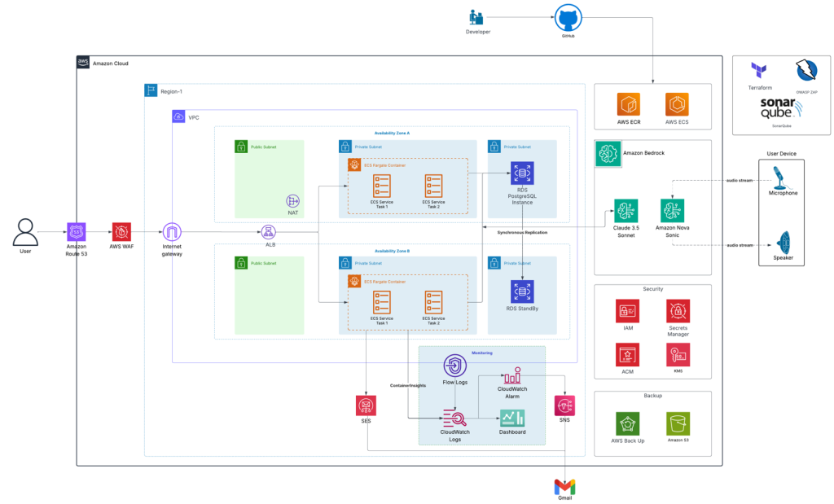The height and width of the screenshot is (504, 834).
Task: Open the GitHub icon at the top
Action: (567, 19)
